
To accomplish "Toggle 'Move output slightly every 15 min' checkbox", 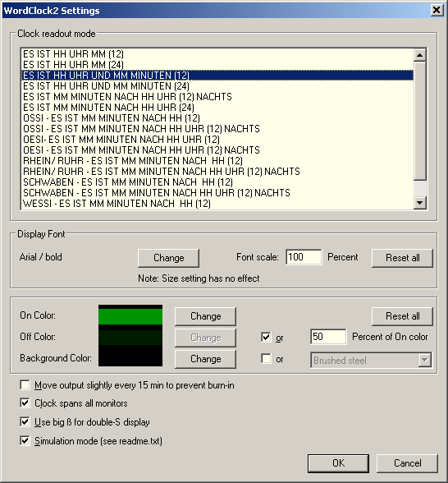I will pyautogui.click(x=25, y=385).
